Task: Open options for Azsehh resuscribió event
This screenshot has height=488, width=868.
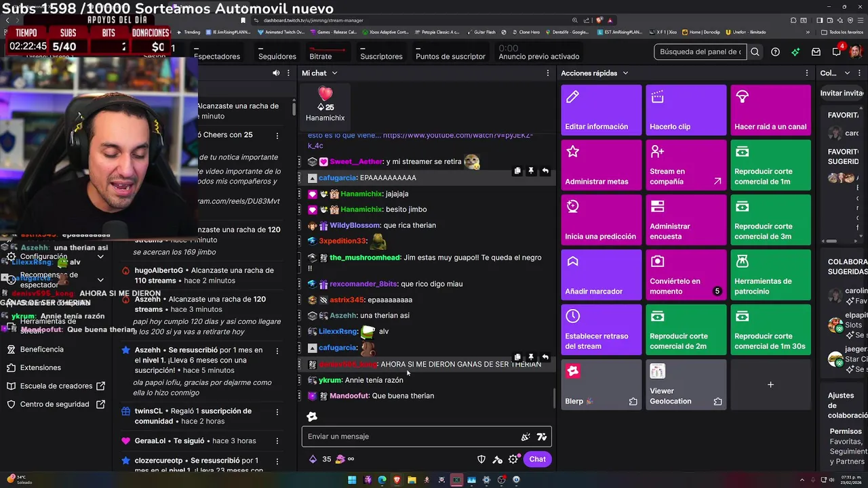Action: click(277, 350)
